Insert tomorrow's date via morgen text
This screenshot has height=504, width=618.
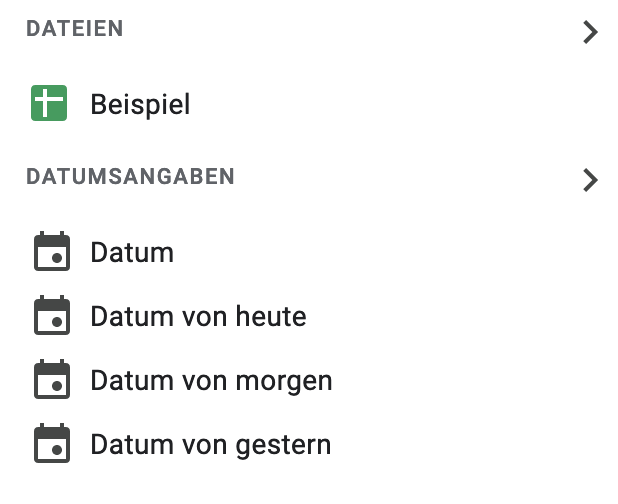(284, 381)
